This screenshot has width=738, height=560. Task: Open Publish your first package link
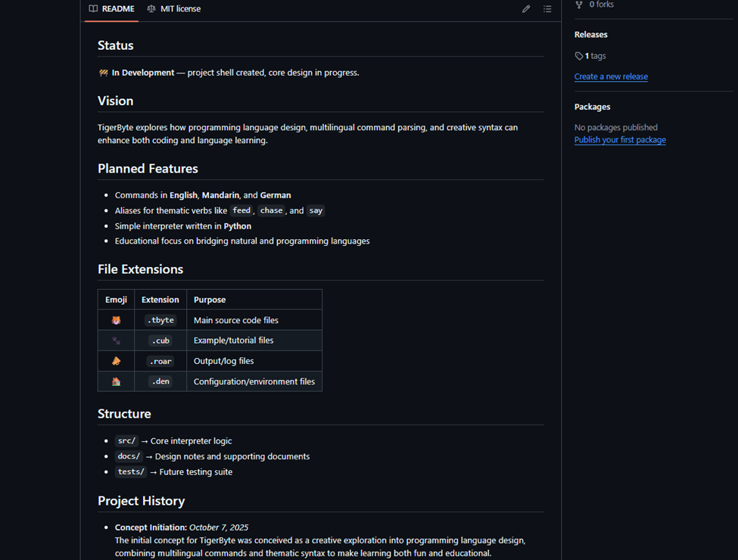(x=620, y=140)
